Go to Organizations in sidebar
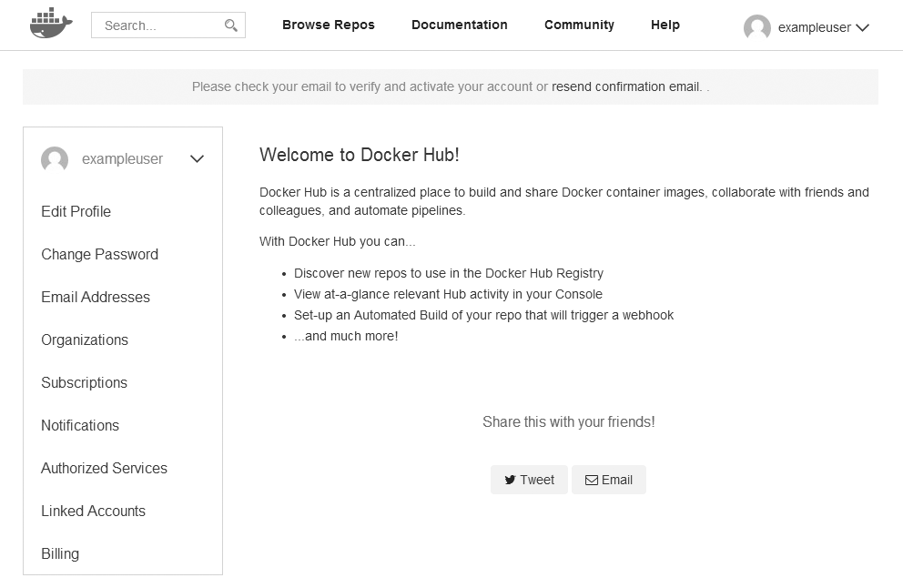The image size is (903, 588). click(x=85, y=340)
